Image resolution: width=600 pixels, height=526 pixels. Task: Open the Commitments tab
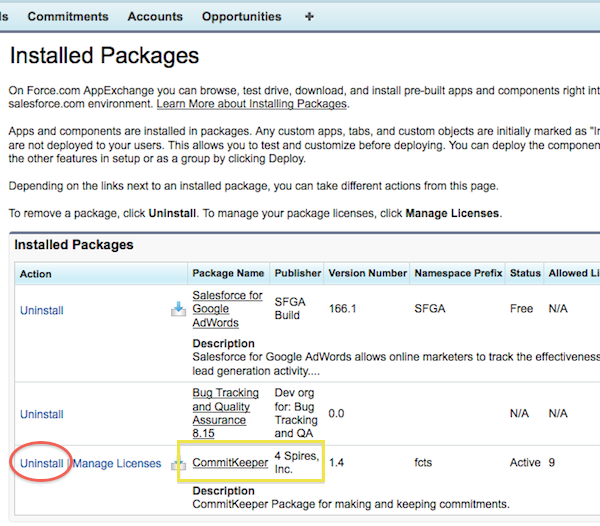pos(68,16)
